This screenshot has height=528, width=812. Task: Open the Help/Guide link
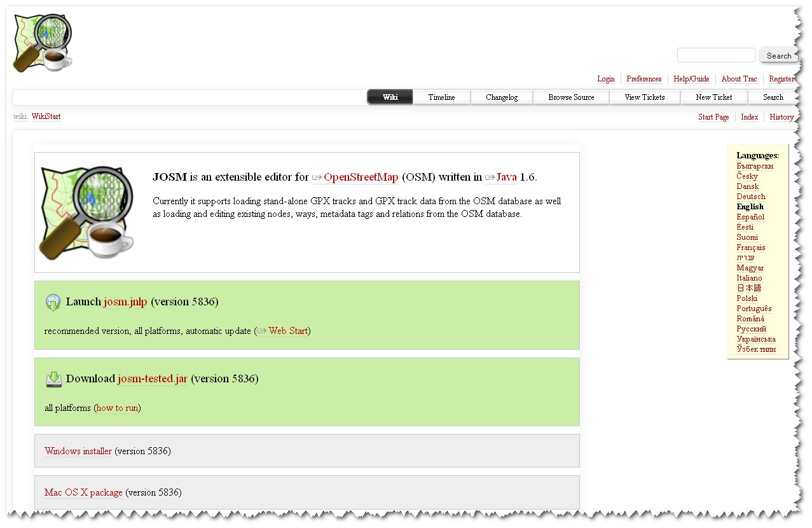click(691, 79)
